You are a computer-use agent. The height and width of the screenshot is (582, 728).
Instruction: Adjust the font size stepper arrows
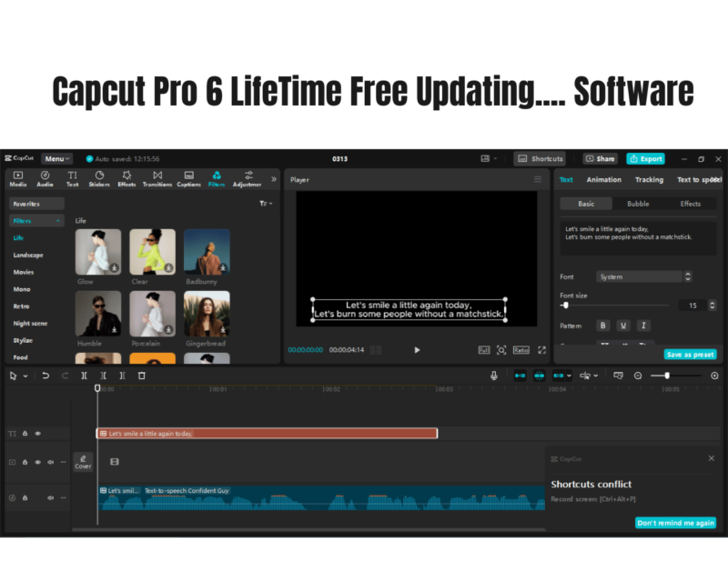tap(713, 305)
